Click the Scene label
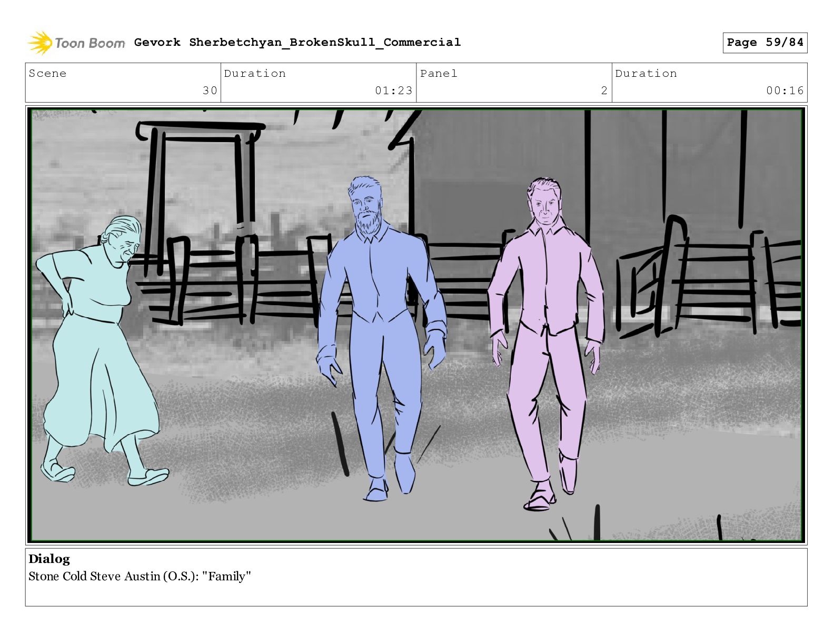 pyautogui.click(x=47, y=73)
